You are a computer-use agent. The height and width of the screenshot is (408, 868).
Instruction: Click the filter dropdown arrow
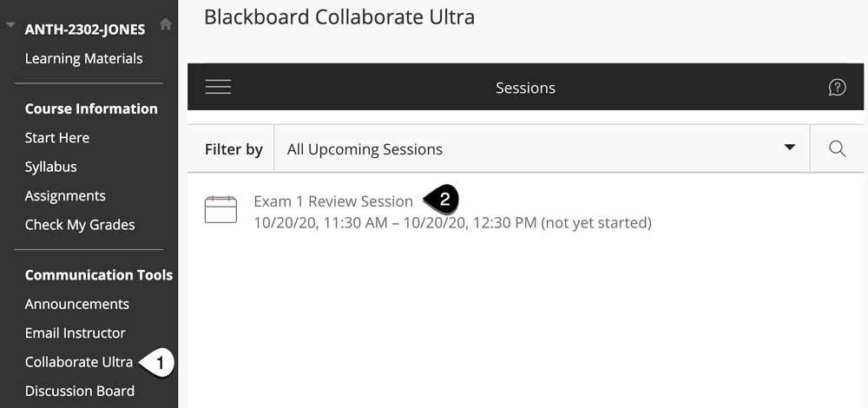790,148
